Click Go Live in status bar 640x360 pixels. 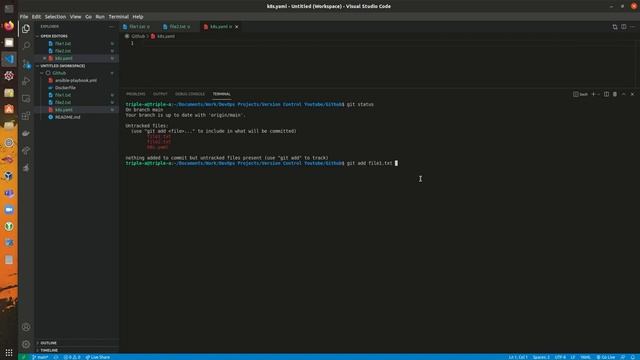coord(606,357)
